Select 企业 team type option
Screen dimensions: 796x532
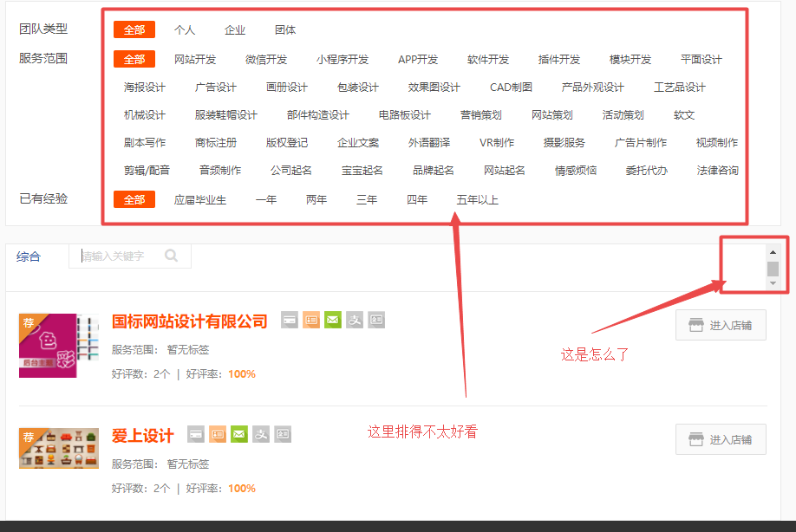pyautogui.click(x=235, y=30)
